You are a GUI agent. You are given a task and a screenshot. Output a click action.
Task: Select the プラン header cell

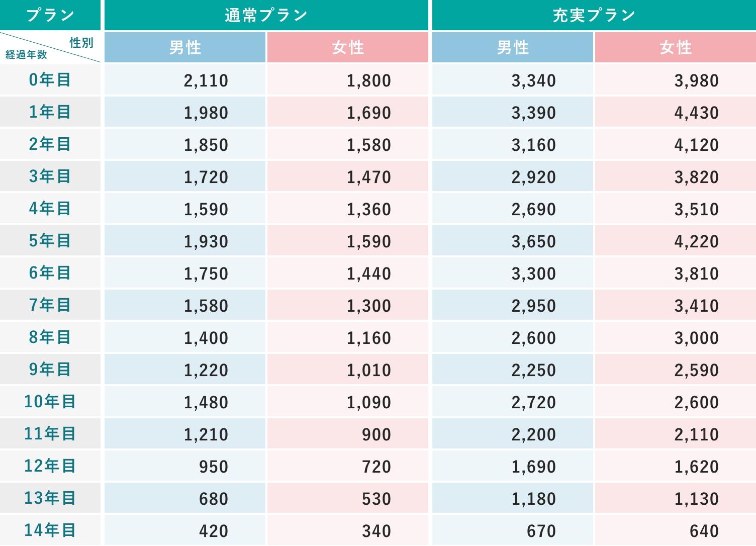click(x=50, y=16)
